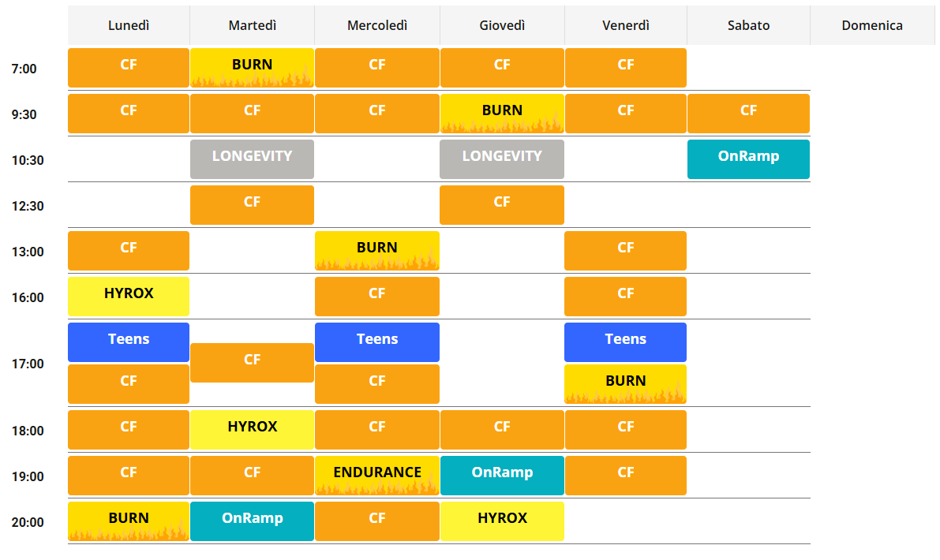Viewport: 940px width, 560px height.
Task: Click Saturday's 9:30 CF class
Action: 748,114
